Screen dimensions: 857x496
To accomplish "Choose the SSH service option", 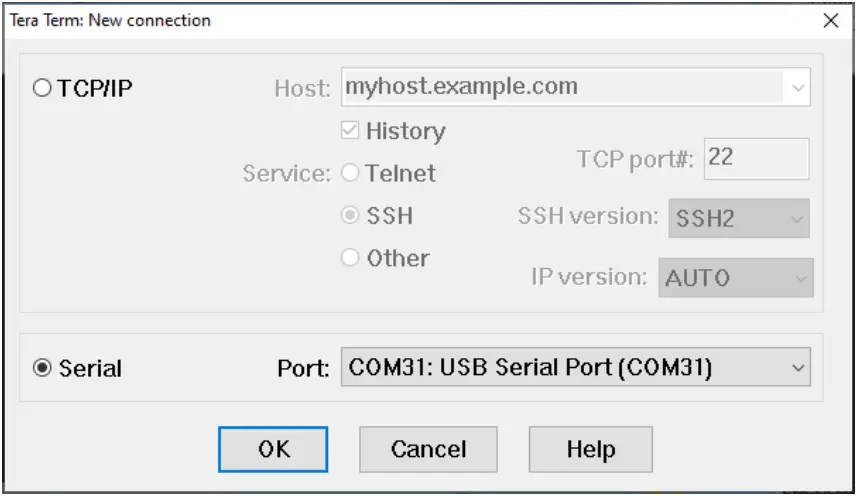I will coord(350,216).
